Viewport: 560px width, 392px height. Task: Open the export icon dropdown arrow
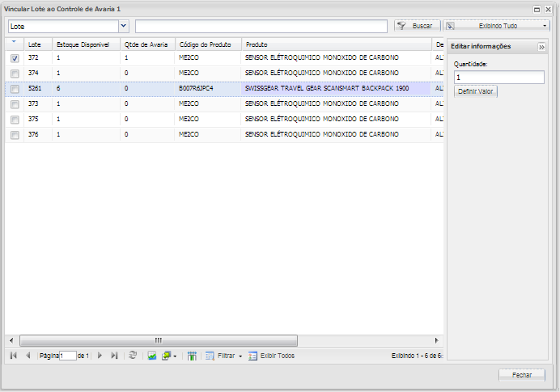[175, 356]
